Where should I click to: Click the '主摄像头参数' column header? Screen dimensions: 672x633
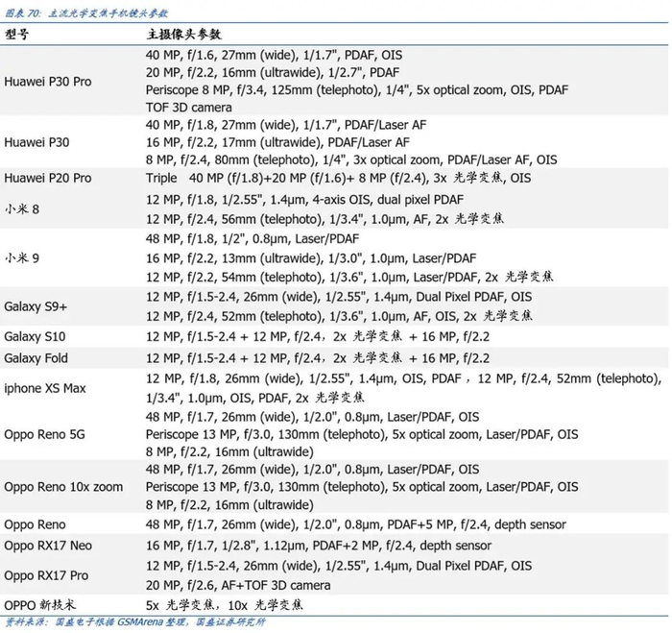(184, 34)
